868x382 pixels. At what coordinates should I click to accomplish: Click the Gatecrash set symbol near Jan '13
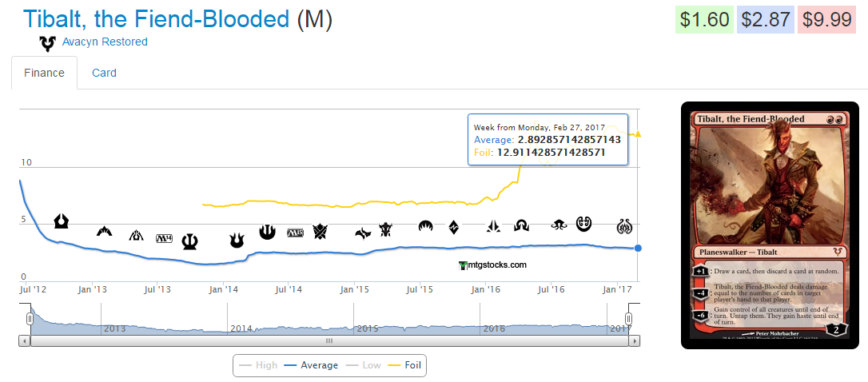(104, 231)
